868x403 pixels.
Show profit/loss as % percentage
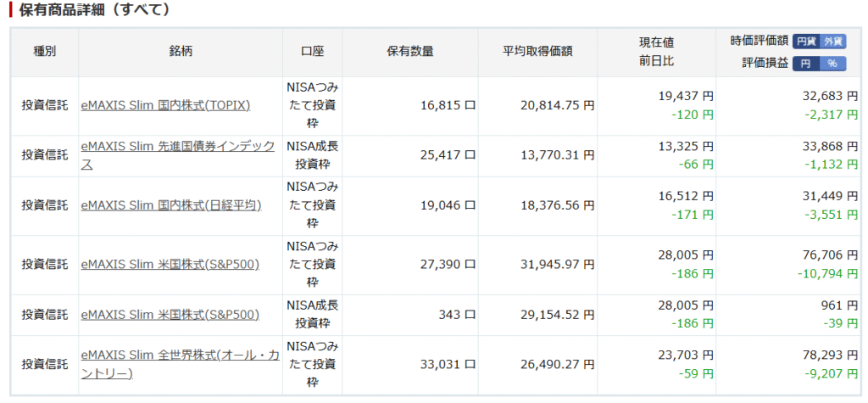tap(832, 64)
